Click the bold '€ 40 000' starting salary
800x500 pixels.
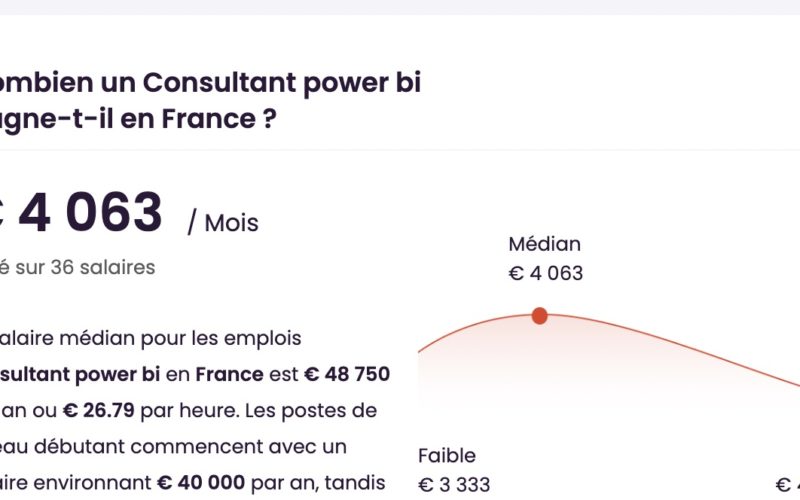point(201,483)
